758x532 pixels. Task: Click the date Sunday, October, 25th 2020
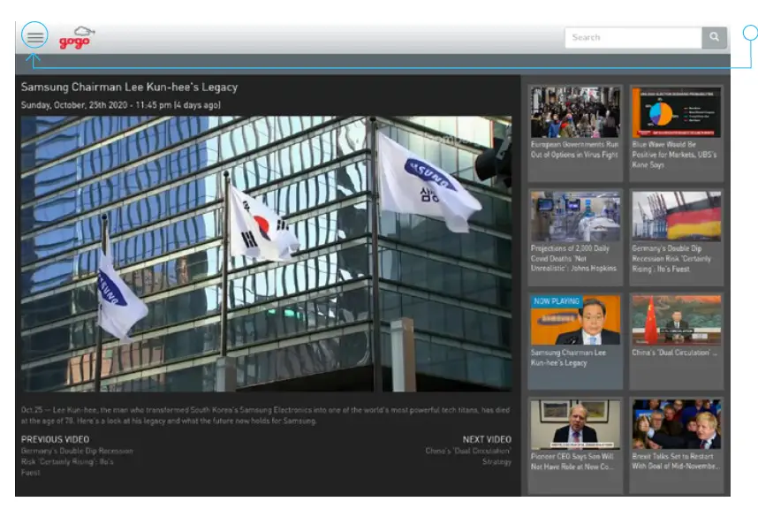tap(120, 105)
